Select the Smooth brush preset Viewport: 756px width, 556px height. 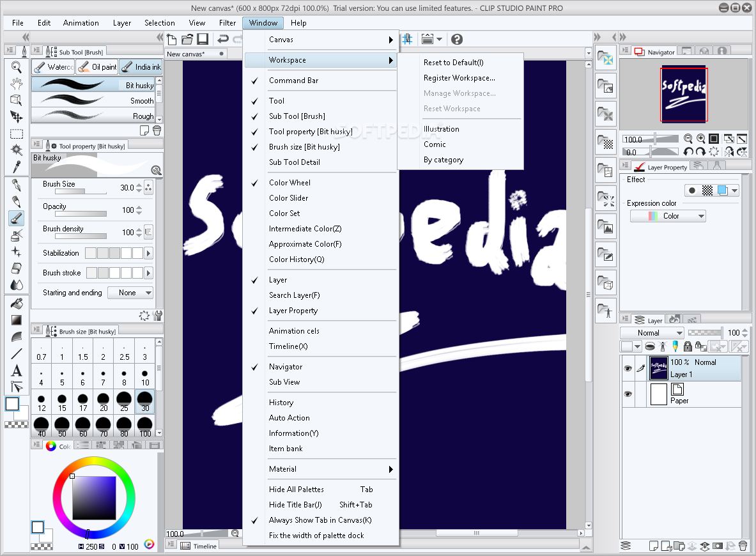[x=93, y=101]
